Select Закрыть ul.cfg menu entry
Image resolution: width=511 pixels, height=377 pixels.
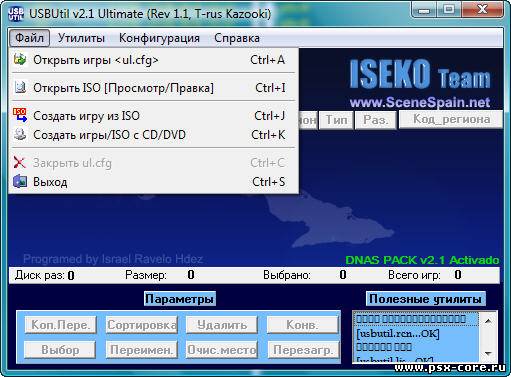pyautogui.click(x=153, y=163)
